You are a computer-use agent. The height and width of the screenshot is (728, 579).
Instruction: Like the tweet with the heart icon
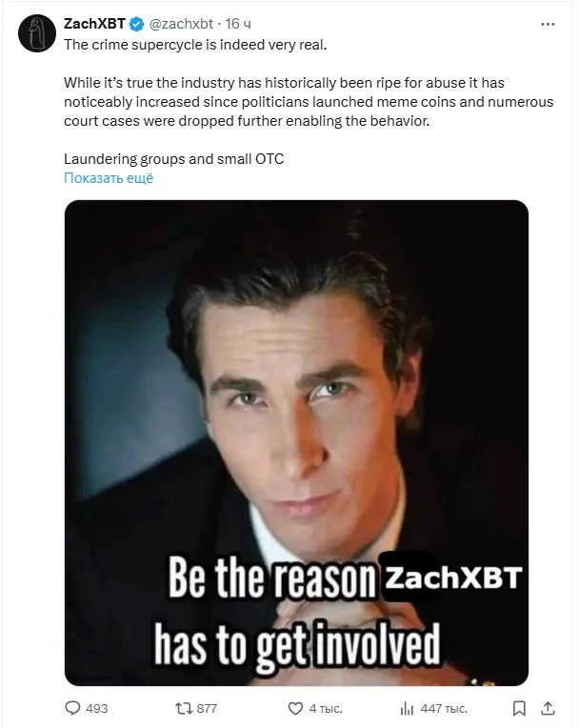(x=295, y=709)
